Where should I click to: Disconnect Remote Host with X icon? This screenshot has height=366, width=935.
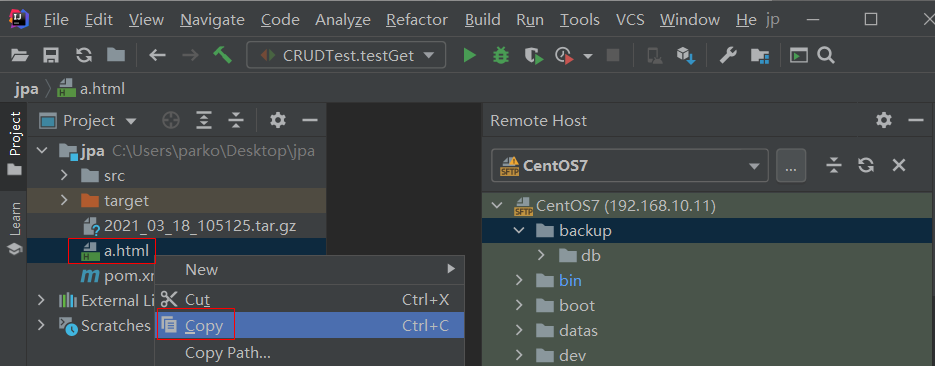click(x=899, y=165)
